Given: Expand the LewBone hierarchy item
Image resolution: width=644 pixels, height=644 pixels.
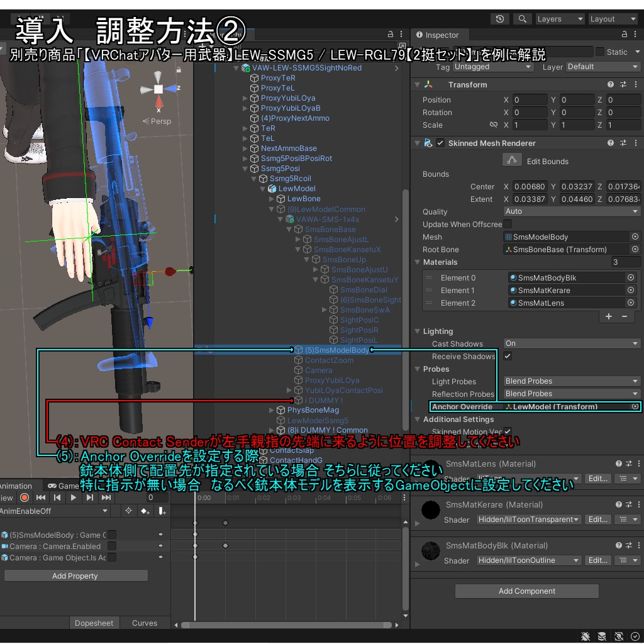Looking at the screenshot, I should [x=271, y=199].
